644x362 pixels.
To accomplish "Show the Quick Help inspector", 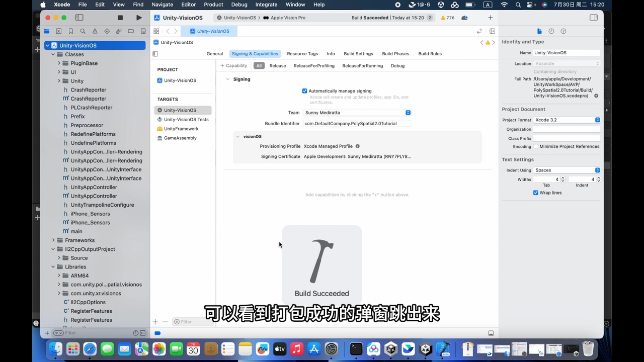I will pyautogui.click(x=563, y=31).
